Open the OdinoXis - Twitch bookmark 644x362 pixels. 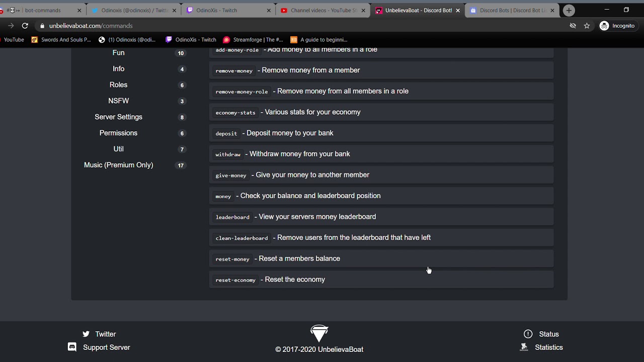pyautogui.click(x=191, y=40)
